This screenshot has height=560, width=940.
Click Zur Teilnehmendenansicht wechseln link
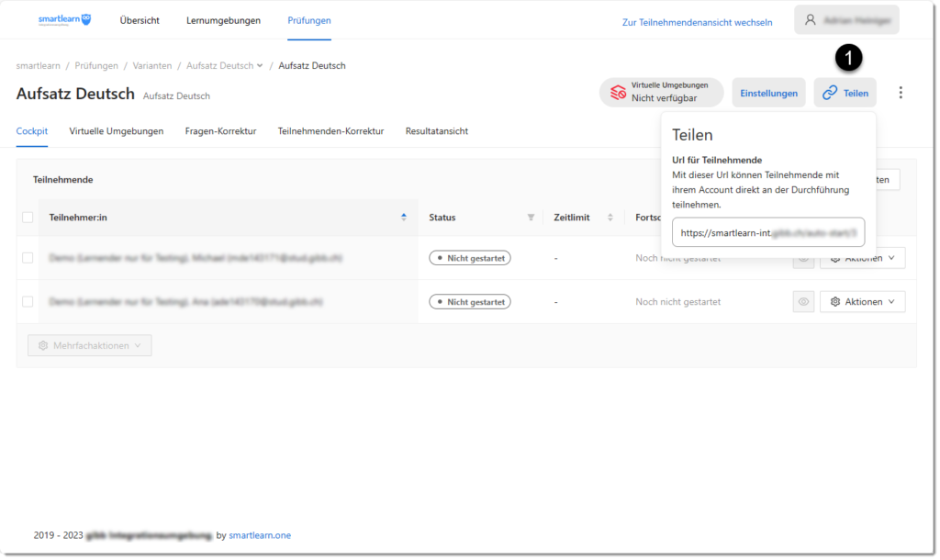point(697,22)
